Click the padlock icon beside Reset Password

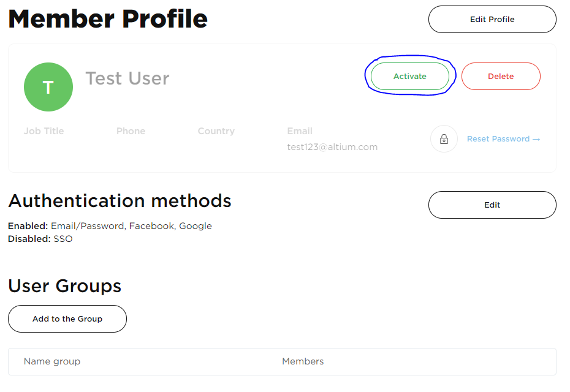tap(444, 139)
